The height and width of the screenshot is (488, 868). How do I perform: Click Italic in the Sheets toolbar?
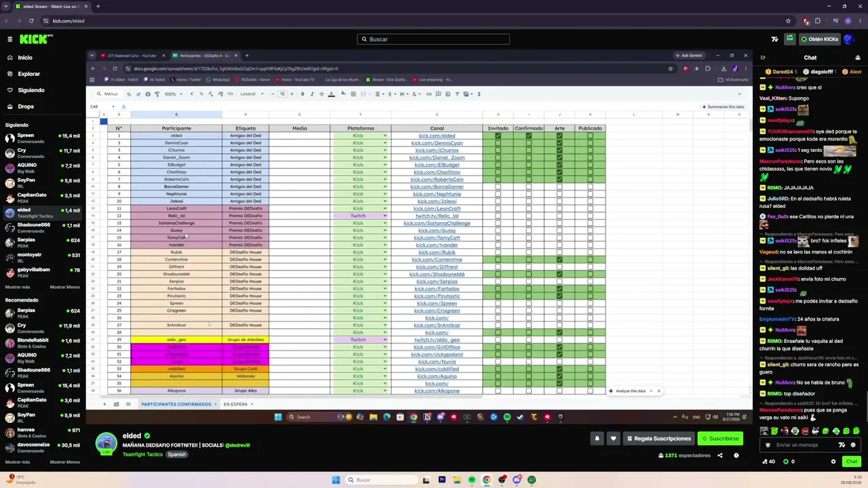pos(311,94)
